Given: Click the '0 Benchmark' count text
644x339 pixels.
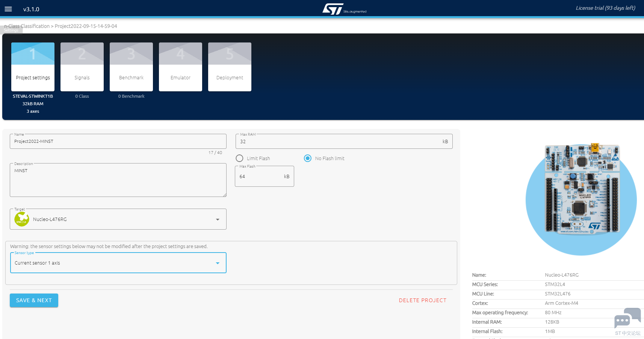Looking at the screenshot, I should [131, 96].
